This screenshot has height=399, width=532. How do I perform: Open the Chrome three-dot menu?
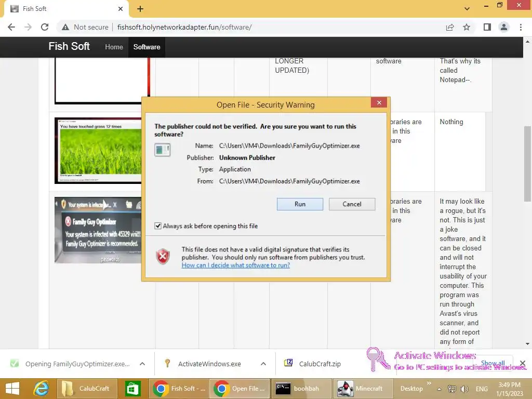point(521,27)
